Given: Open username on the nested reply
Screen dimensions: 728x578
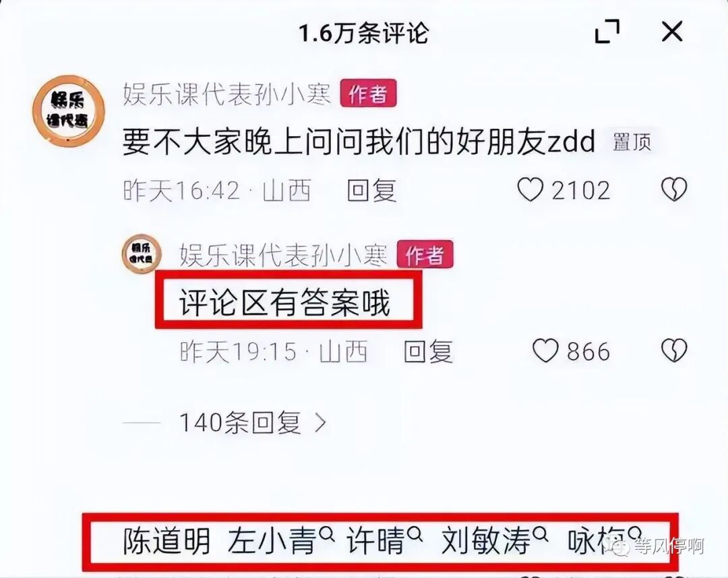Looking at the screenshot, I should pyautogui.click(x=283, y=255).
